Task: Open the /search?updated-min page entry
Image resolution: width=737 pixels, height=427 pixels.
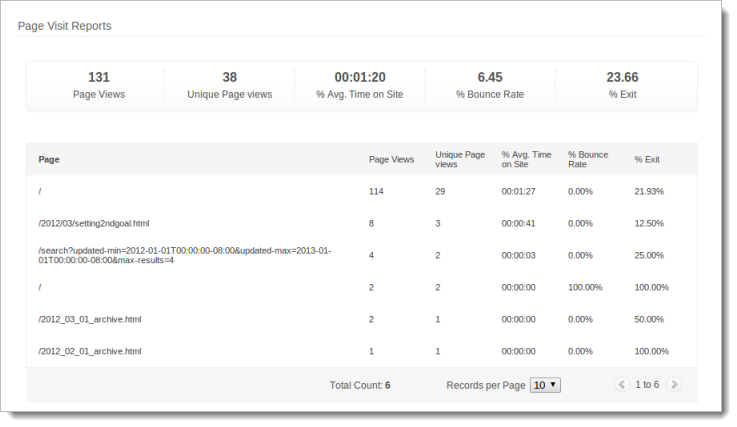Action: (x=185, y=255)
